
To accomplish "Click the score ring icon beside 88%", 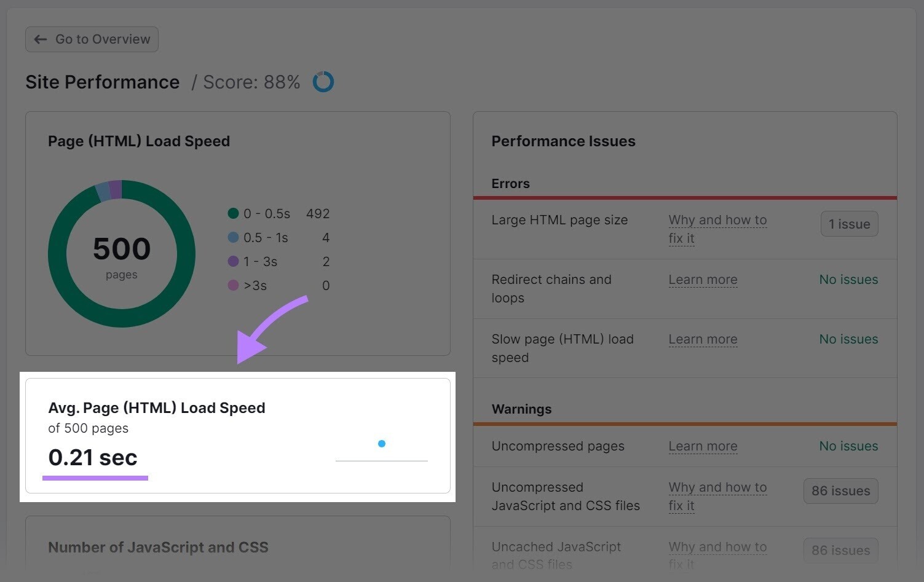I will (x=323, y=81).
